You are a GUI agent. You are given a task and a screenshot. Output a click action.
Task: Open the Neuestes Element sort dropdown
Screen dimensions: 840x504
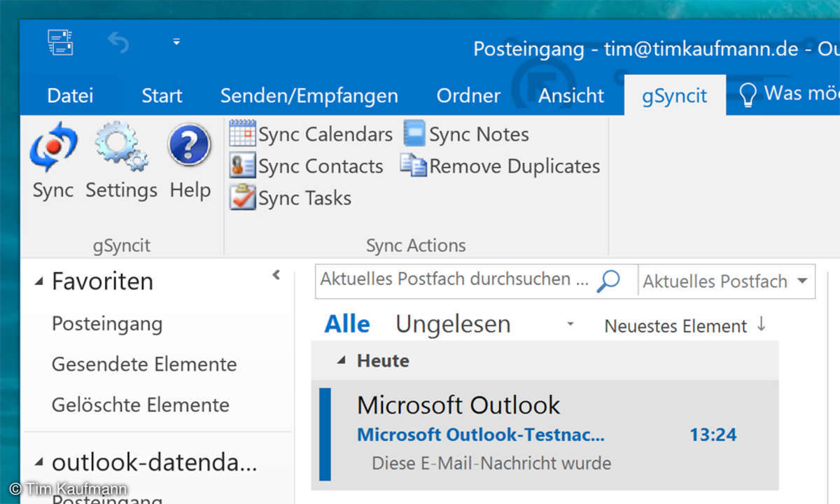[x=676, y=326]
